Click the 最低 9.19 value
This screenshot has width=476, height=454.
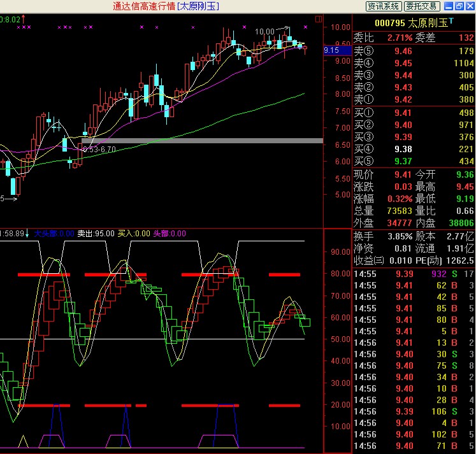point(465,199)
